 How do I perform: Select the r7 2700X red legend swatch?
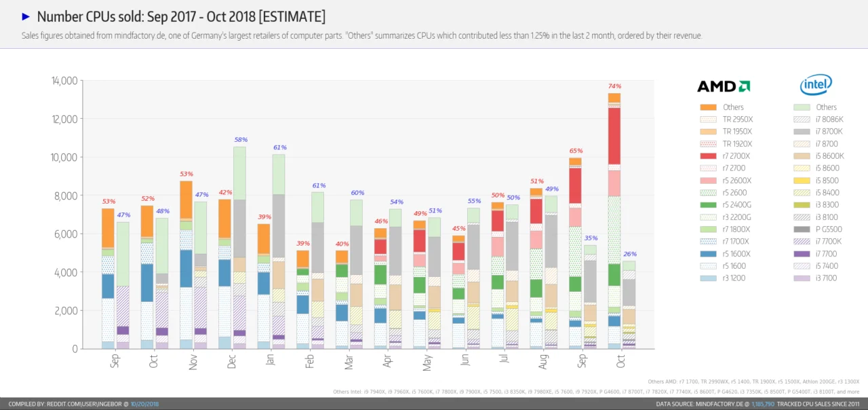[x=708, y=156]
